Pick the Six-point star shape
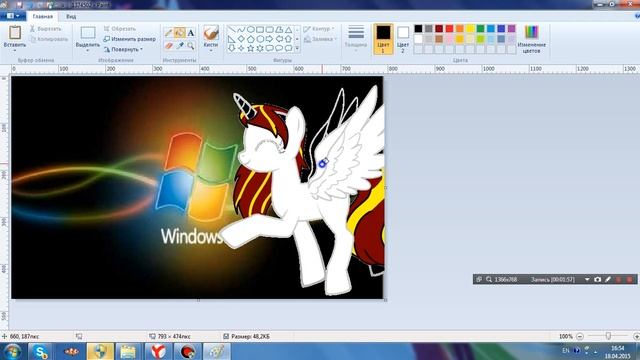This screenshot has height=360, width=640. click(260, 48)
